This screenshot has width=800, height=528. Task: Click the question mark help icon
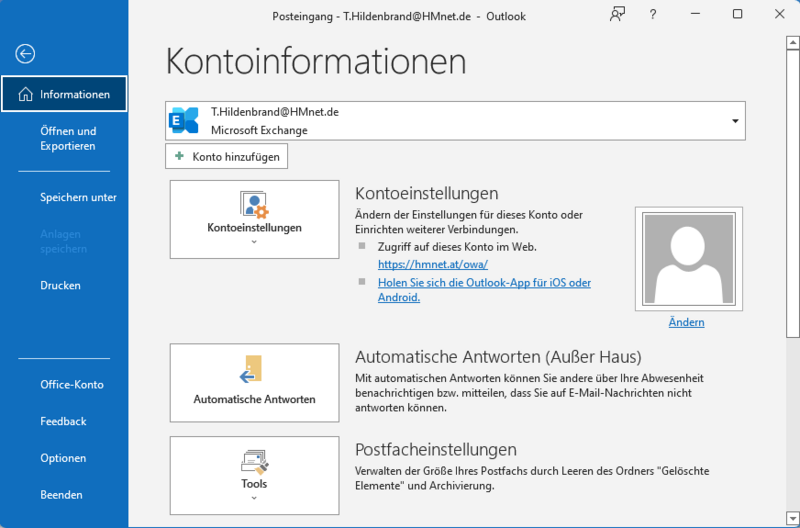point(653,14)
